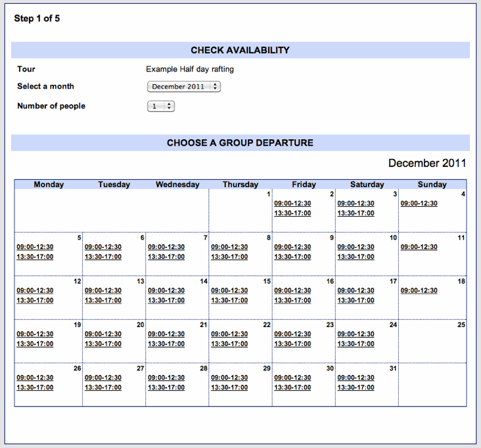Pick 09:00-12:30 on Wednesday December 28
481x448 pixels.
166,378
